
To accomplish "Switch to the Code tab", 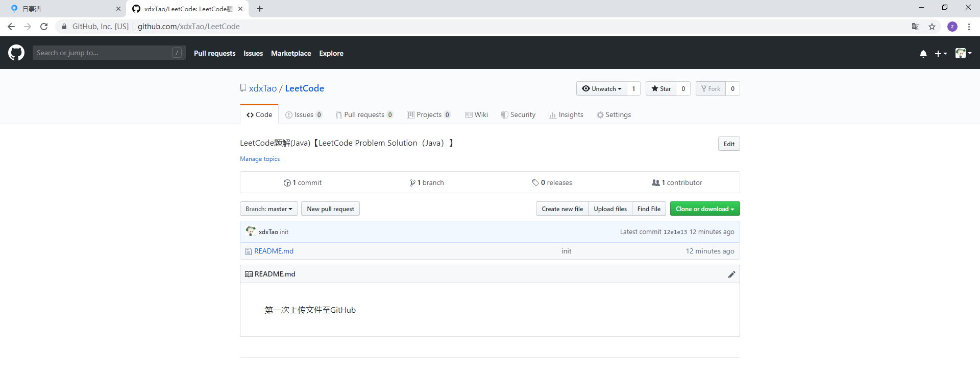I will (259, 114).
